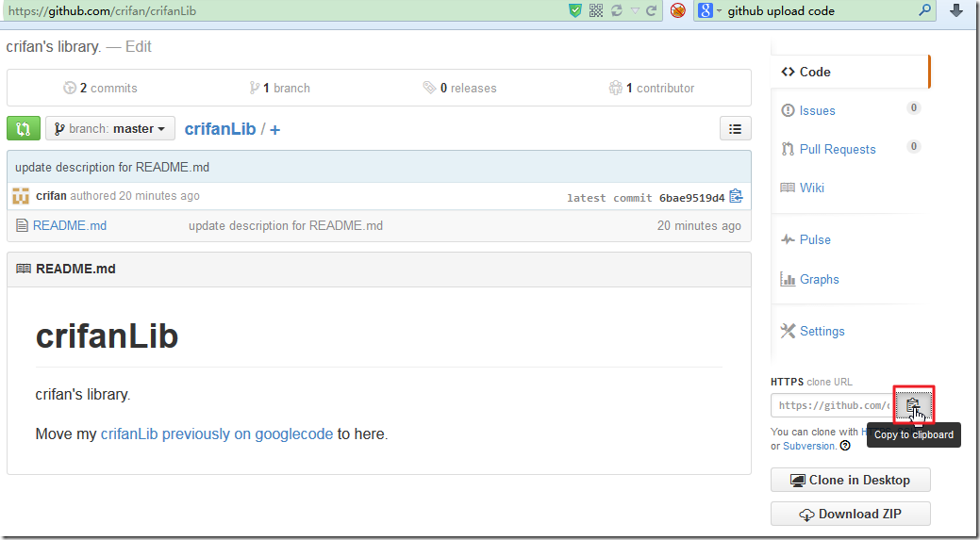The width and height of the screenshot is (980, 540).
Task: Open crifan author profile link
Action: point(51,196)
